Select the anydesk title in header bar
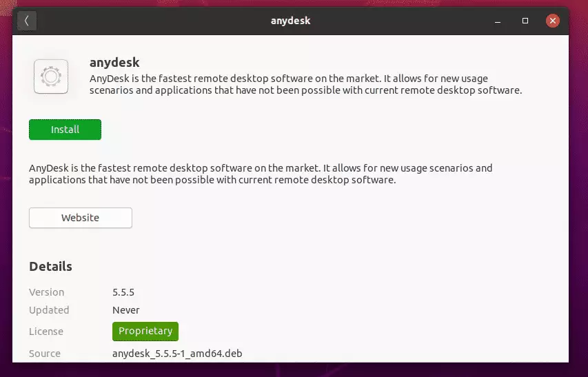 pyautogui.click(x=291, y=21)
